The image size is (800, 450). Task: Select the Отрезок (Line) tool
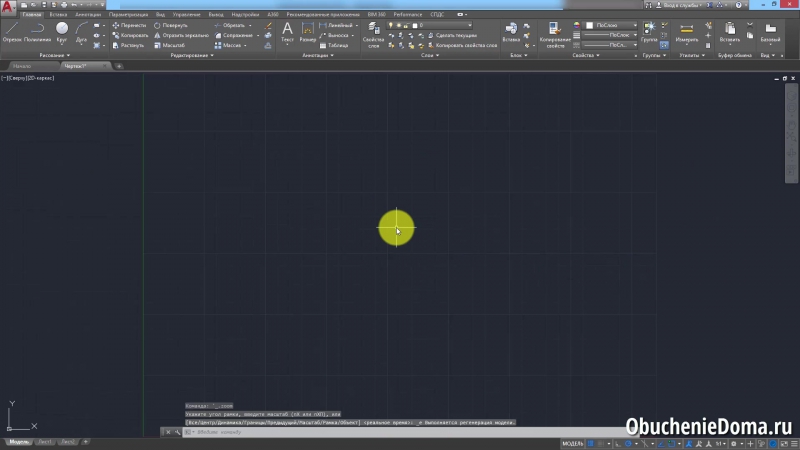click(x=12, y=32)
